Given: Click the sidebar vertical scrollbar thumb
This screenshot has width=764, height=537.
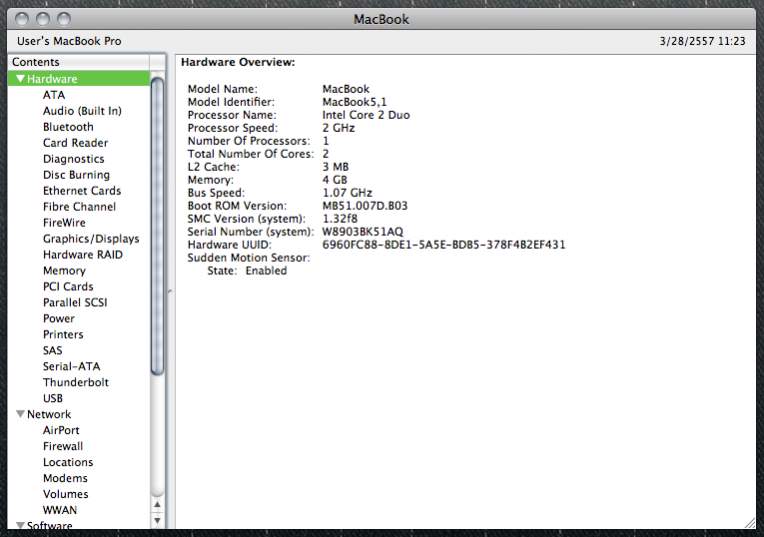Looking at the screenshot, I should coord(157,225).
